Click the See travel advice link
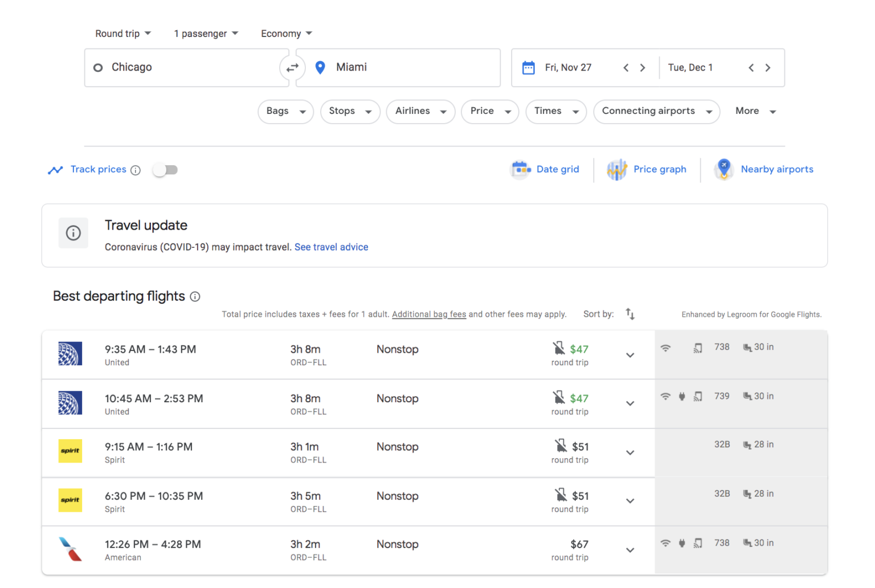Viewport: 875px width, 588px height. point(331,247)
